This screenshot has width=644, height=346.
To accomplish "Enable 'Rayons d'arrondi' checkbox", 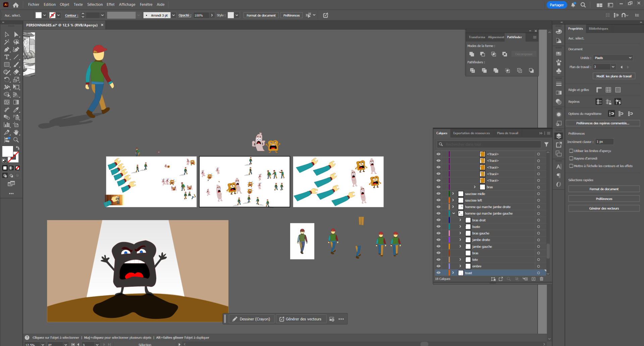I will (571, 158).
